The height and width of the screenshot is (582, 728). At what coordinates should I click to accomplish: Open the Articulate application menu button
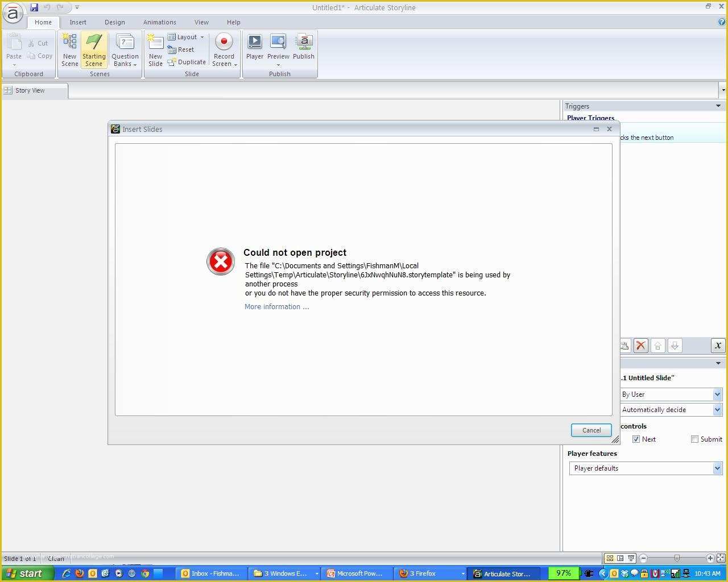(x=13, y=14)
